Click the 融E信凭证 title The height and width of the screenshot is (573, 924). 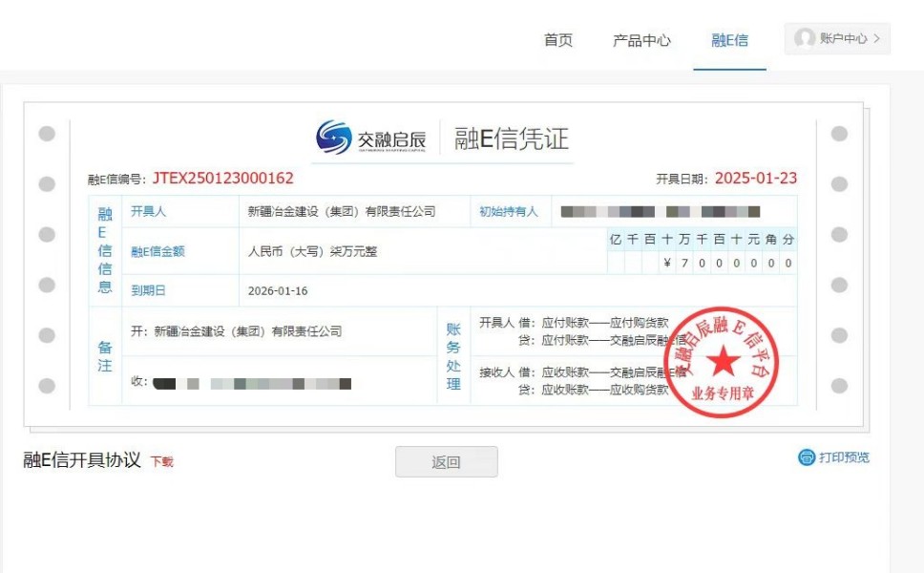pos(511,138)
